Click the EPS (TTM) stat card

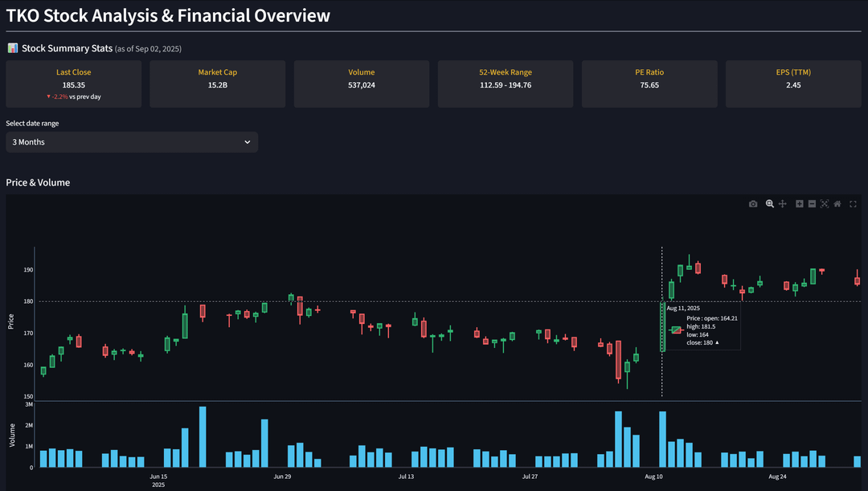[793, 84]
